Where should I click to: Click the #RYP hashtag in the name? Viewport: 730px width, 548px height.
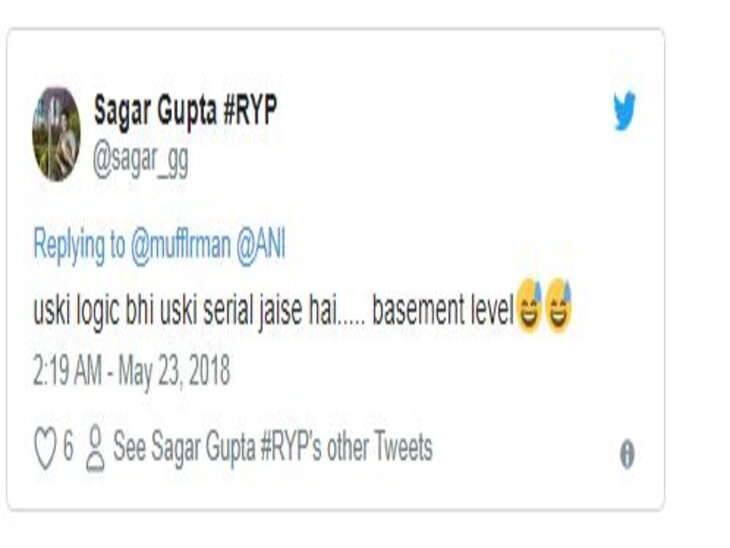(x=250, y=109)
